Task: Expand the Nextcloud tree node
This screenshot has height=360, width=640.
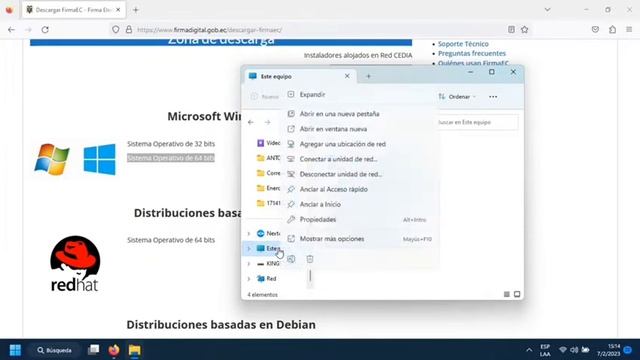Action: (249, 233)
